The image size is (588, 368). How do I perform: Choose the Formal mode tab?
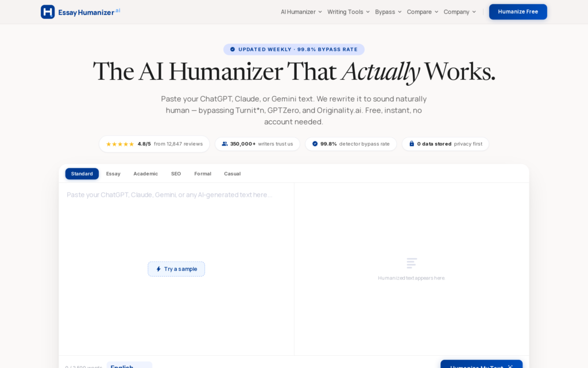point(203,174)
